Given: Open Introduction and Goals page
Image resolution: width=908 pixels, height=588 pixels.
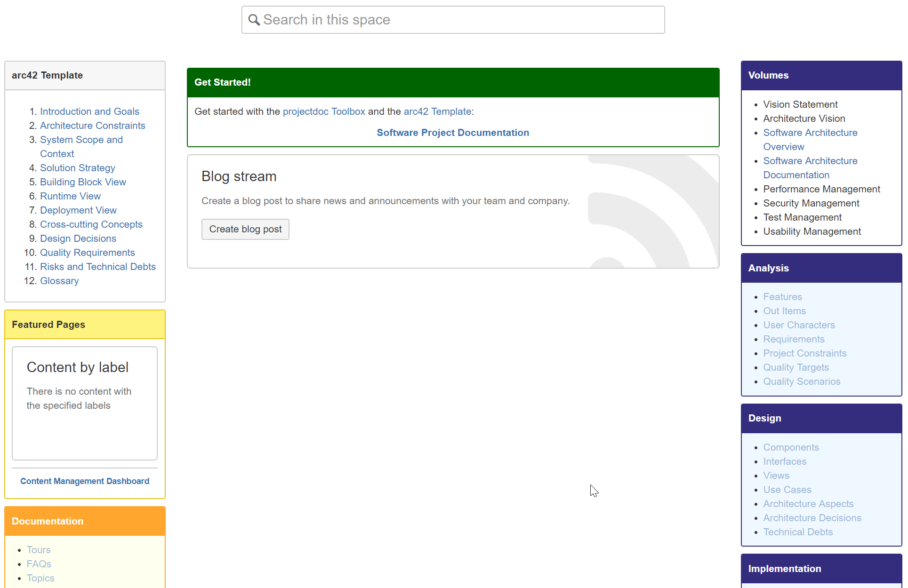Looking at the screenshot, I should pos(89,111).
